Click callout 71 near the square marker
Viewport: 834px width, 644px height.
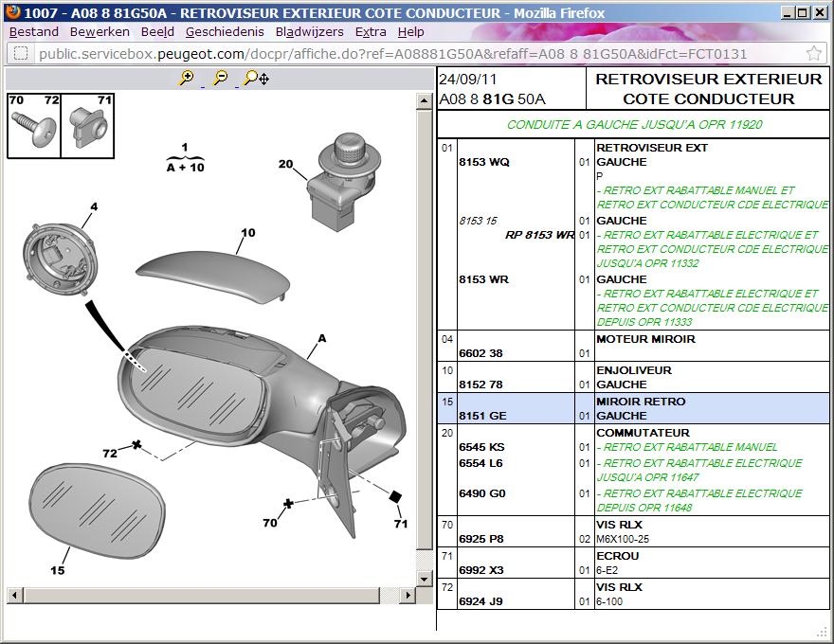click(401, 524)
